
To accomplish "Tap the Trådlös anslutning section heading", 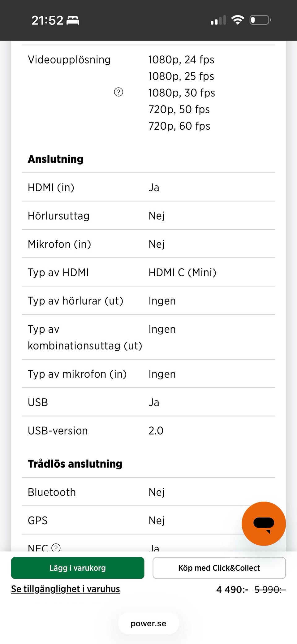I will pyautogui.click(x=75, y=464).
